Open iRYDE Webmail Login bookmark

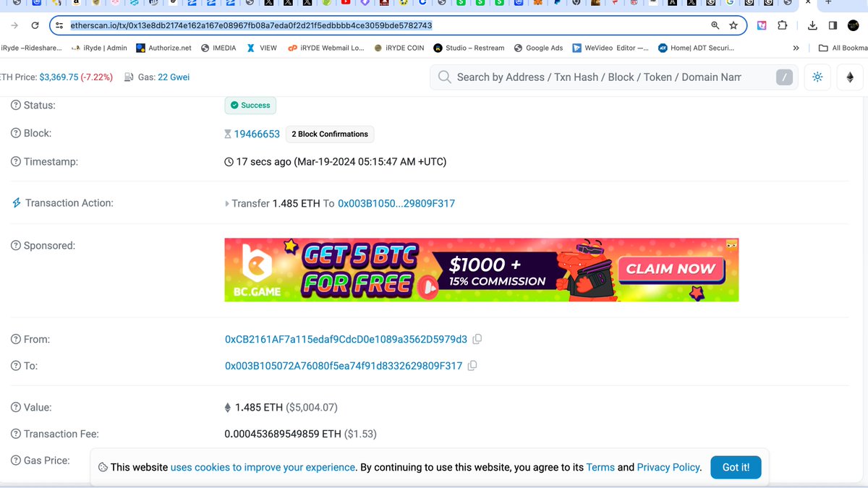tap(326, 48)
